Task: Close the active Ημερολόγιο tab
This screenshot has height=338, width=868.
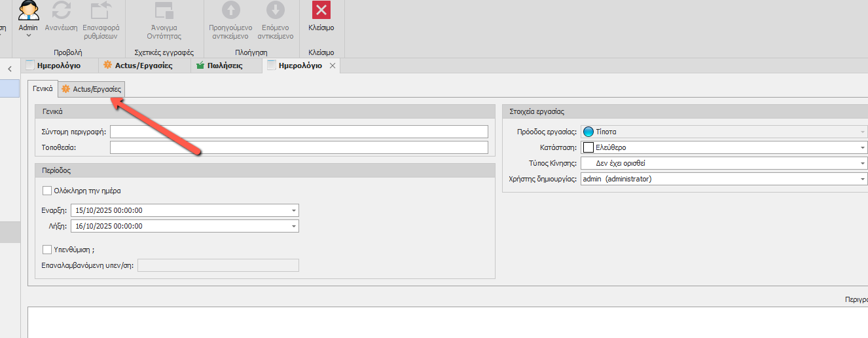Action: pos(332,66)
